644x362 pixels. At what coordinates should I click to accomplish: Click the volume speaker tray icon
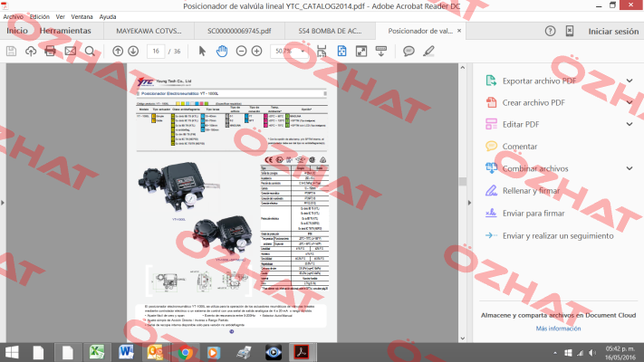pos(592,353)
